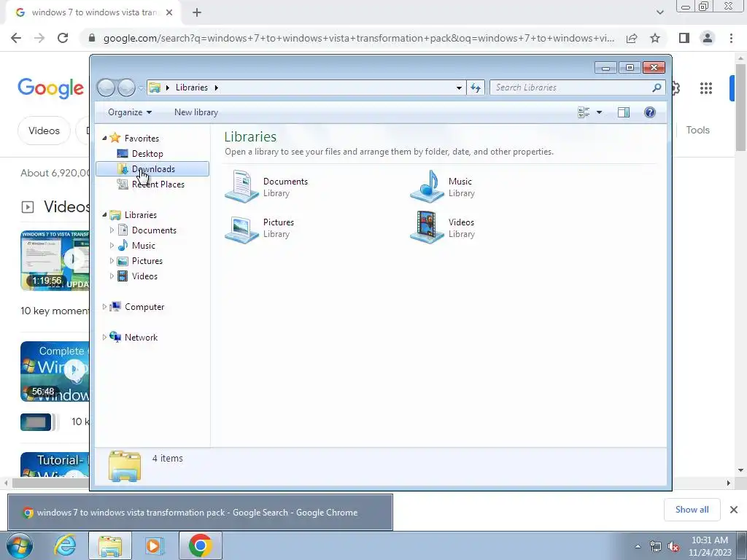Open the recent pages dropdown beside navigation buttons
747x560 pixels.
(141, 88)
